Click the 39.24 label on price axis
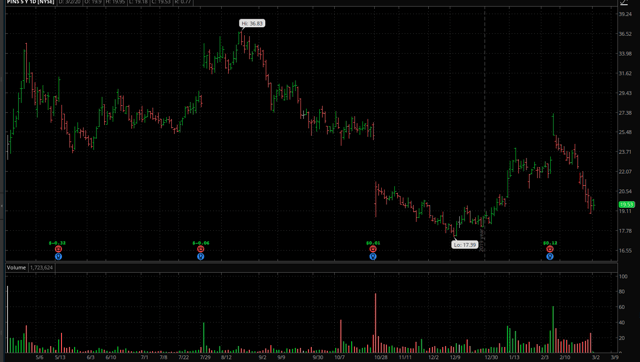The height and width of the screenshot is (362, 640). 625,14
